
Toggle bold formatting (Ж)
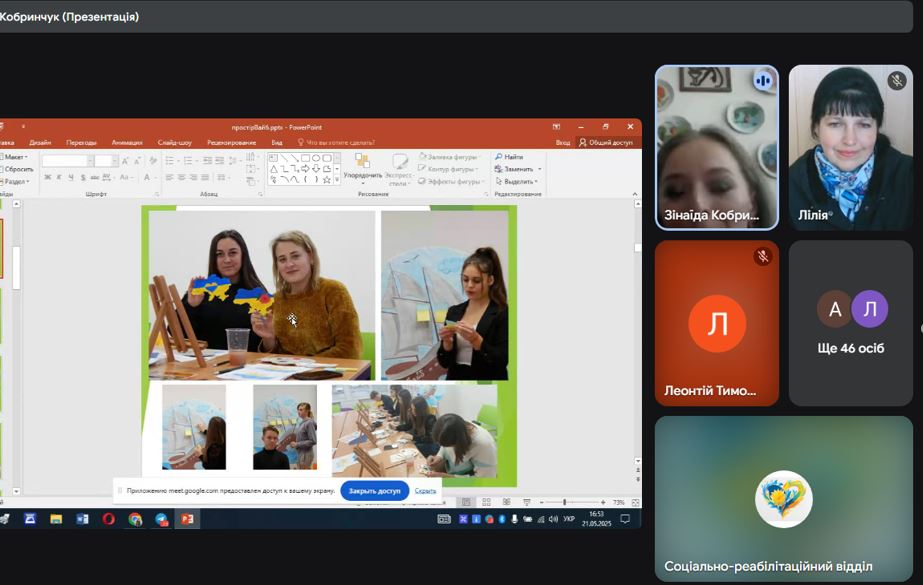tap(48, 177)
